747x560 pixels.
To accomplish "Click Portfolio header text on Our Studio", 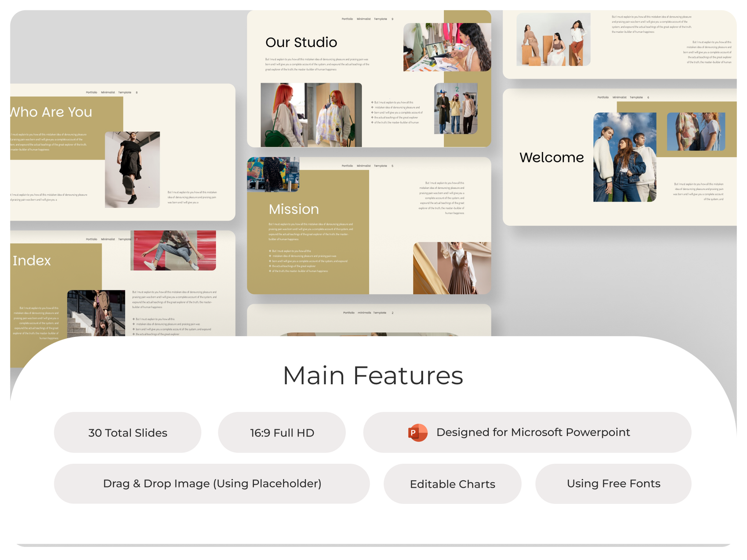I will point(347,19).
